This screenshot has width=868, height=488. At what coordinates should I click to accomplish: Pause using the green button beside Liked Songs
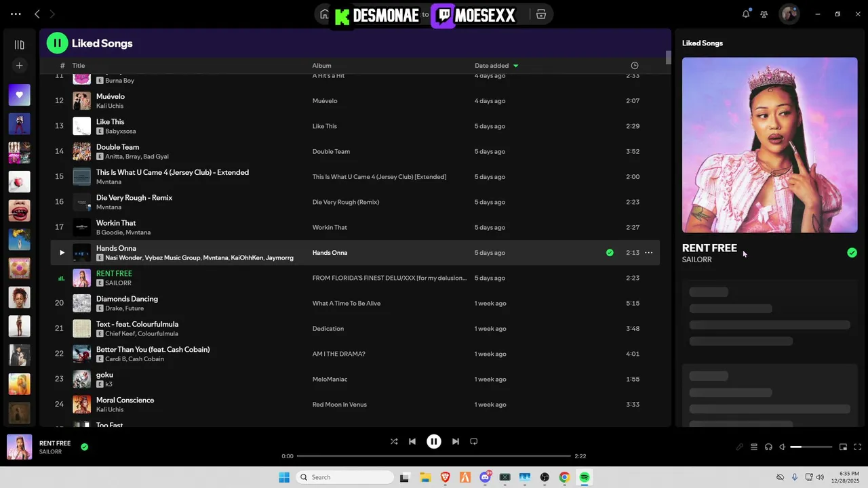coord(57,43)
